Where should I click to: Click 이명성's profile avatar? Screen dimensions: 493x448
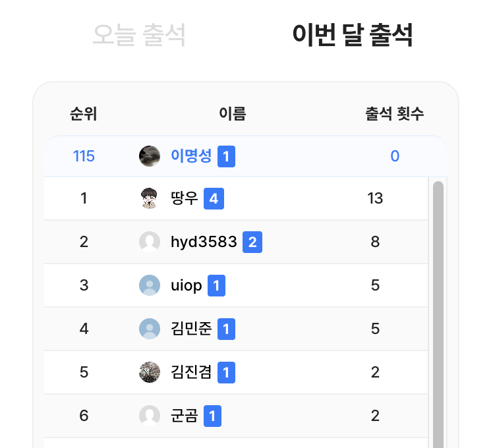click(x=150, y=156)
